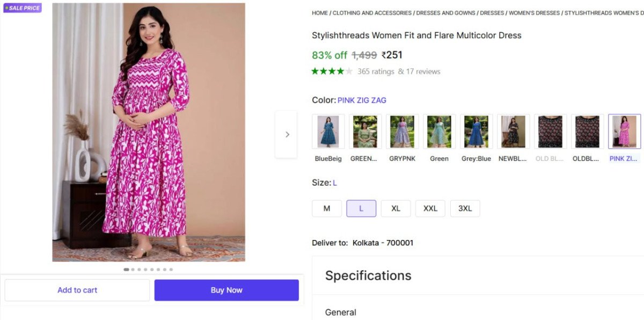
Task: Choose the PINK ZIG ZAG thumbnail
Action: coord(624,132)
